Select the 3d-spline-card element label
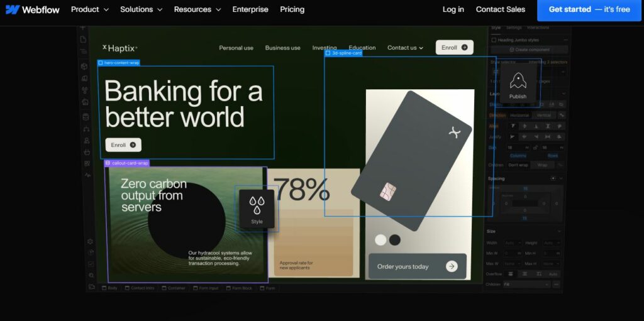Screen dimensions: 644x321 point(343,53)
